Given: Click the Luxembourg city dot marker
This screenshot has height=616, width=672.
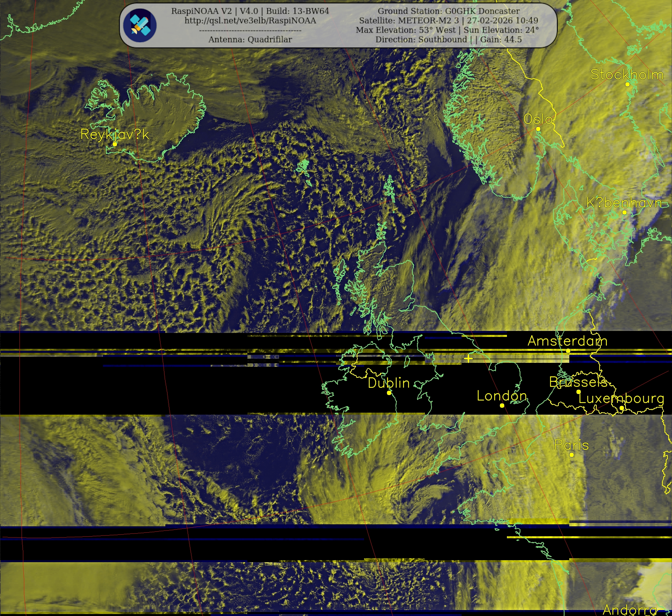Looking at the screenshot, I should click(622, 408).
